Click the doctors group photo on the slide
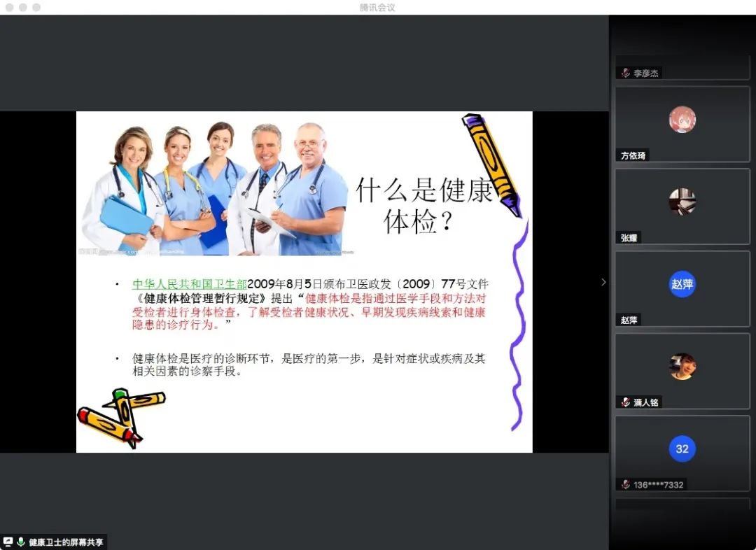Image resolution: width=756 pixels, height=550 pixels. click(215, 189)
